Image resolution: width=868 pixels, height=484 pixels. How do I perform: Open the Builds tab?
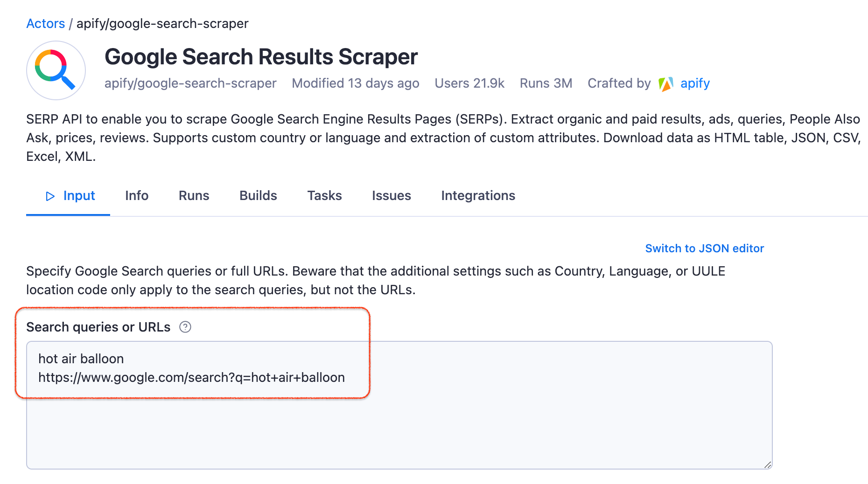258,196
